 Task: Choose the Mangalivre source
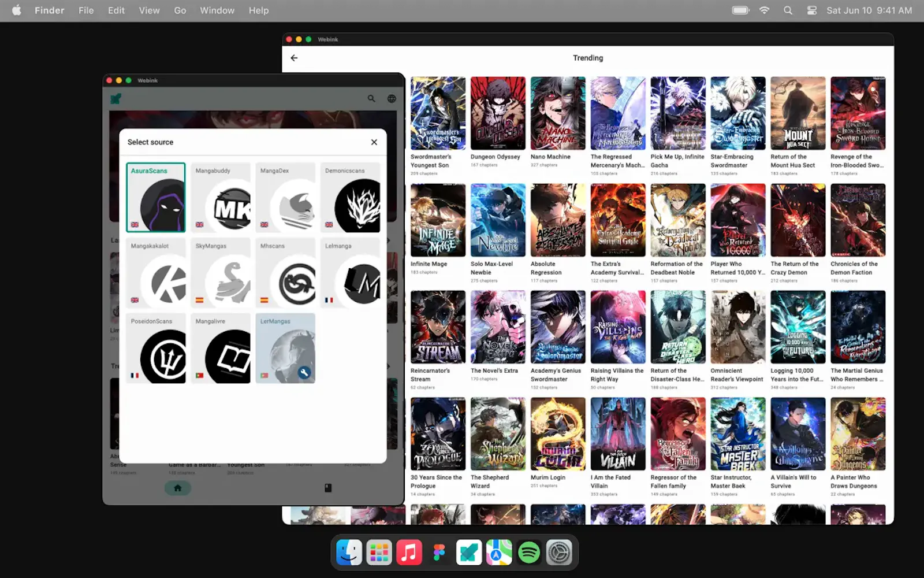coord(221,348)
